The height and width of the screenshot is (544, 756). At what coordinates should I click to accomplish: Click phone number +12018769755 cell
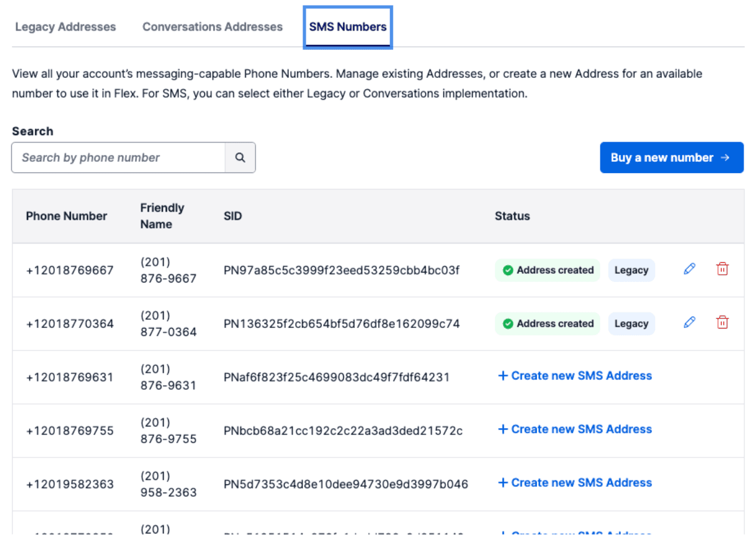70,431
